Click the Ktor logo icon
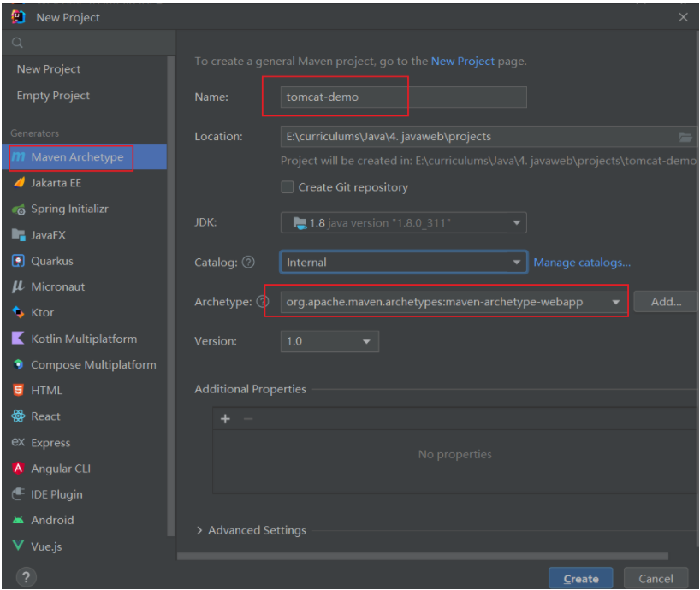The height and width of the screenshot is (590, 700). coord(18,313)
